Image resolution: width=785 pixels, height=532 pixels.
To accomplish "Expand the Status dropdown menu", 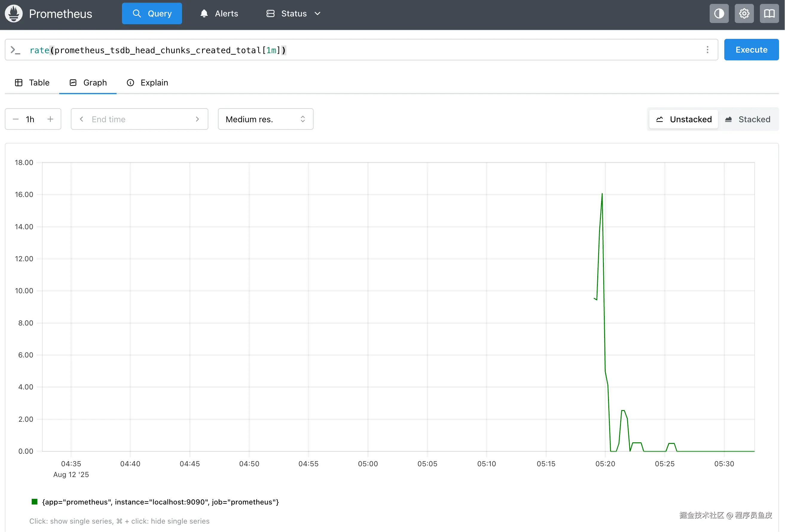I will click(293, 13).
